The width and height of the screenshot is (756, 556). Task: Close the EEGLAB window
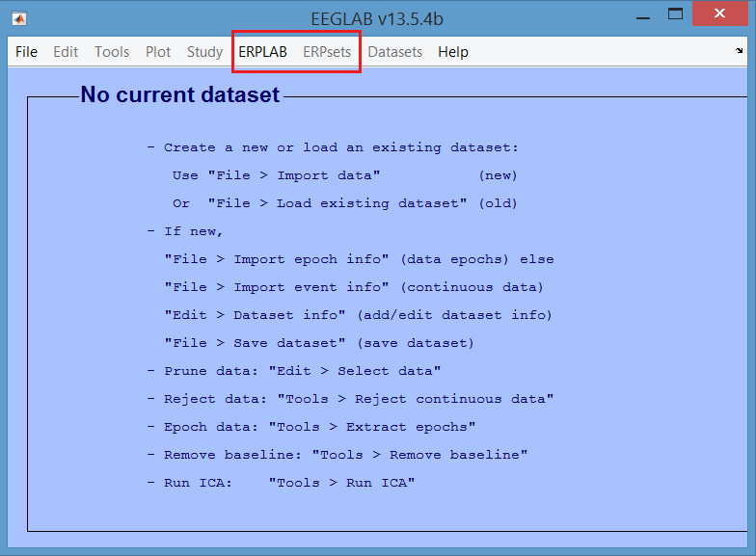click(719, 13)
